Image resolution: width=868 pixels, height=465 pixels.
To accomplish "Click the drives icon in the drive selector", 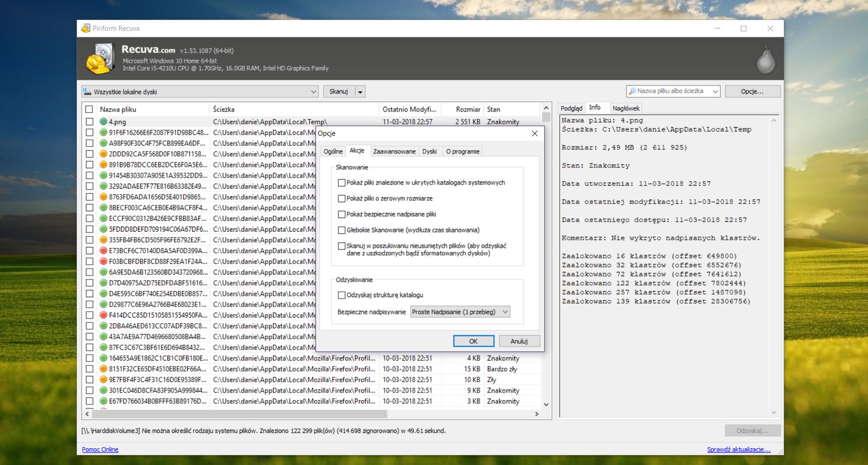I will pyautogui.click(x=87, y=92).
